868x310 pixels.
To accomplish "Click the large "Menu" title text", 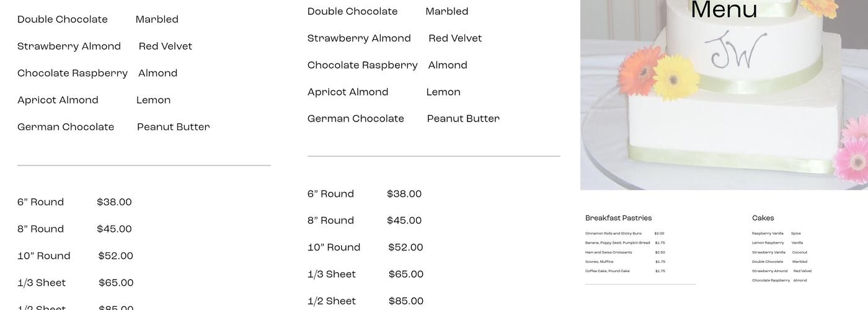I will (724, 11).
